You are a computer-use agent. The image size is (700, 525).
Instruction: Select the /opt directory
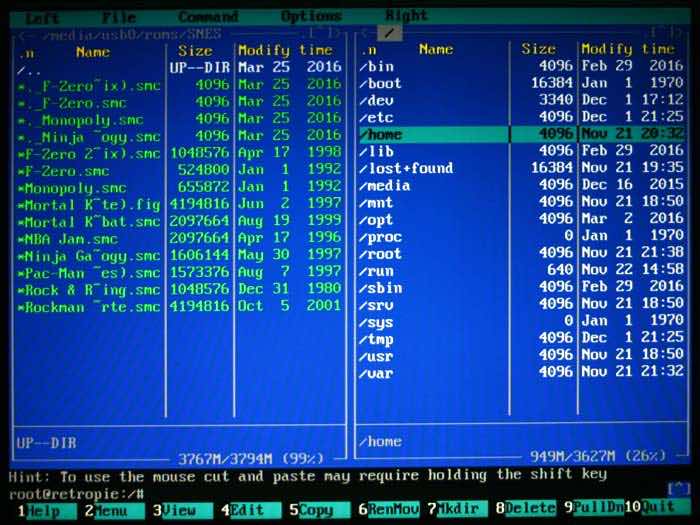521,219
